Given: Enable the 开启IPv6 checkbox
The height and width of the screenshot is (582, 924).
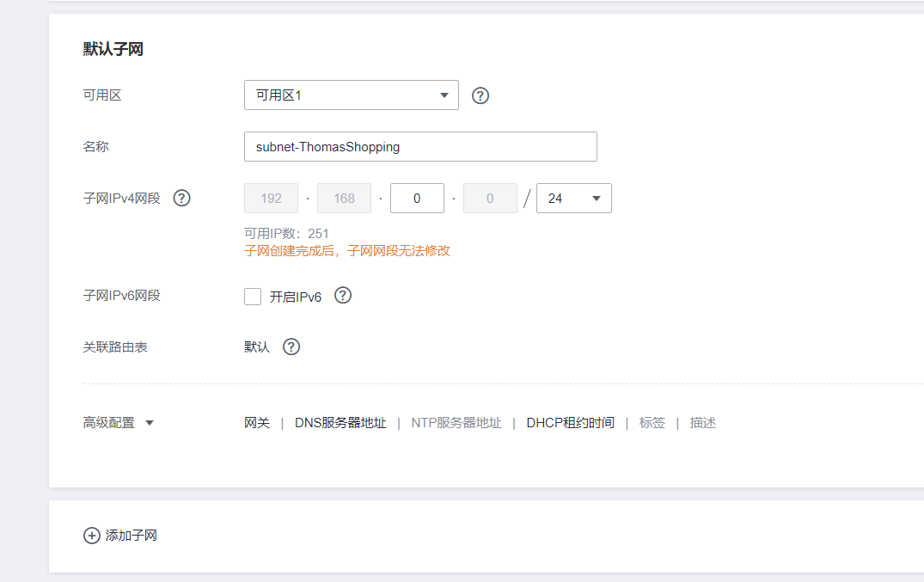Looking at the screenshot, I should tap(253, 297).
